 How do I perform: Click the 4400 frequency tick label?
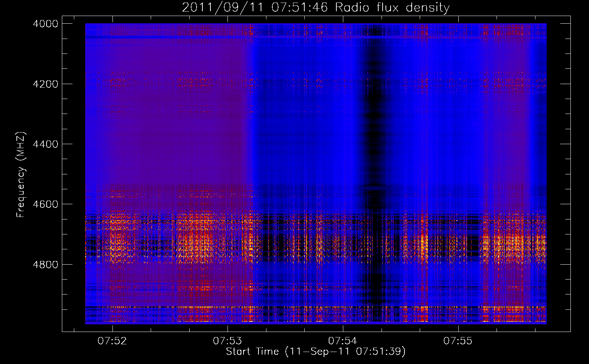click(x=46, y=144)
